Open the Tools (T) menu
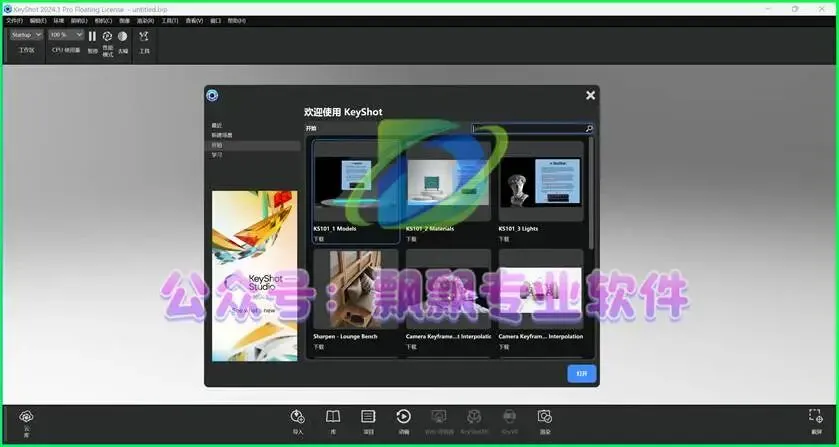 click(x=170, y=21)
